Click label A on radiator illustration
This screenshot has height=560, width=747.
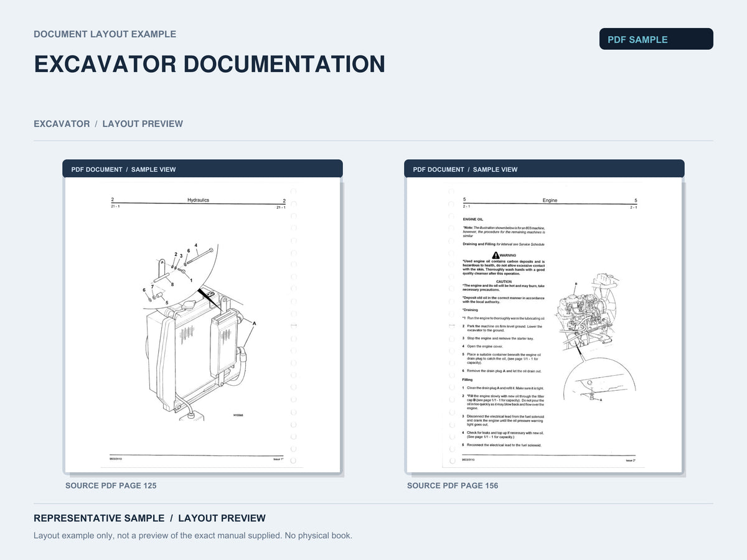click(x=254, y=323)
